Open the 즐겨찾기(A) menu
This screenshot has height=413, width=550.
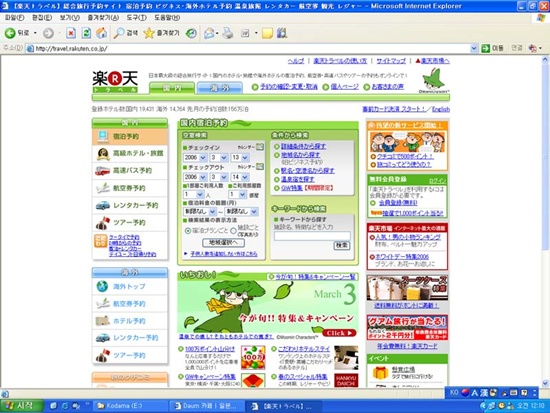point(103,18)
